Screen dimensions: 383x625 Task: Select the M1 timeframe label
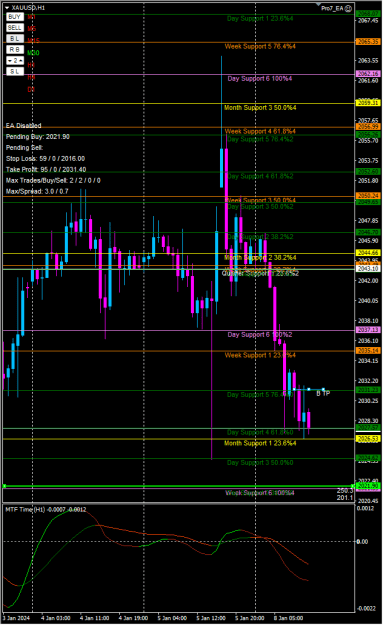click(31, 17)
